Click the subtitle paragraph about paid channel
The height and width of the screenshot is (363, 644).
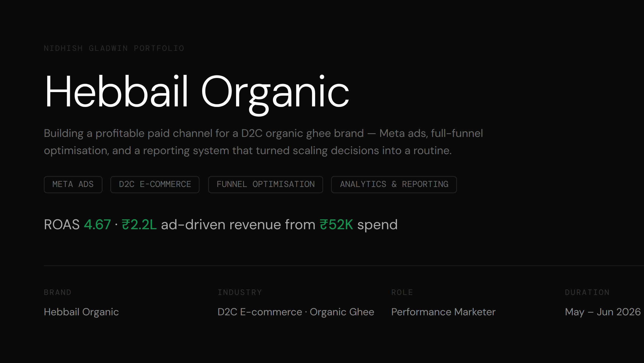click(263, 142)
